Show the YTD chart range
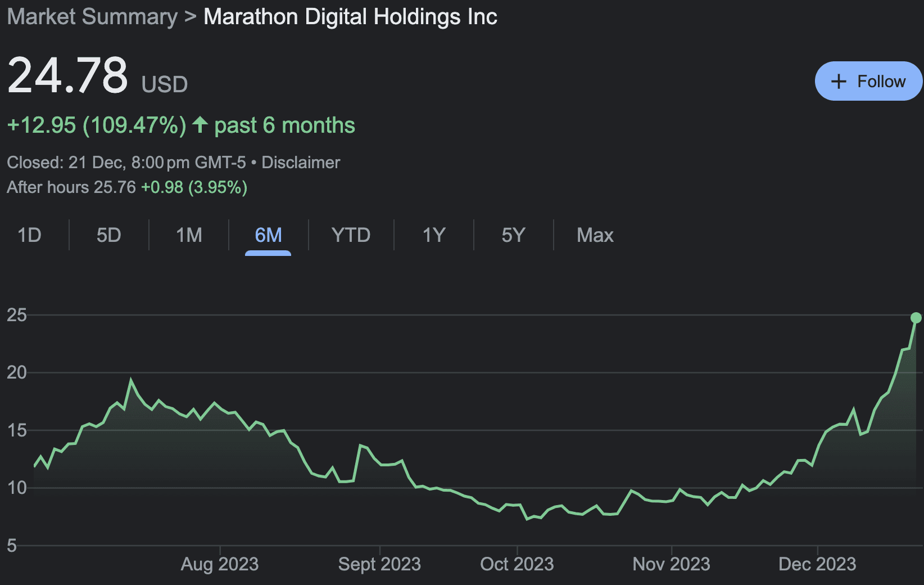The image size is (924, 585). point(351,235)
